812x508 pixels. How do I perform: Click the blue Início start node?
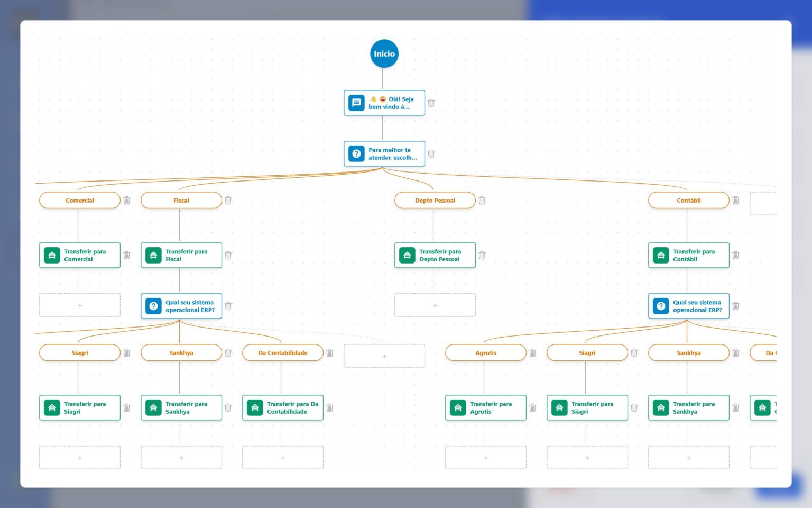pyautogui.click(x=384, y=53)
